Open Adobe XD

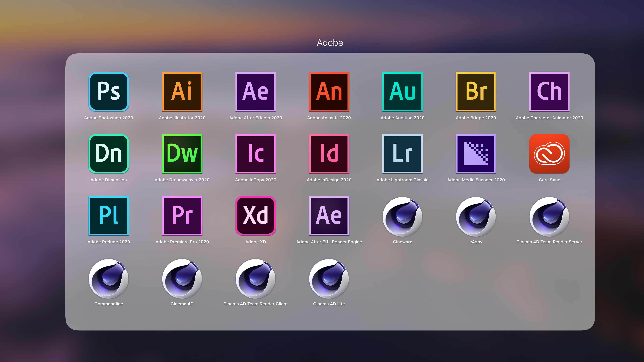[255, 215]
